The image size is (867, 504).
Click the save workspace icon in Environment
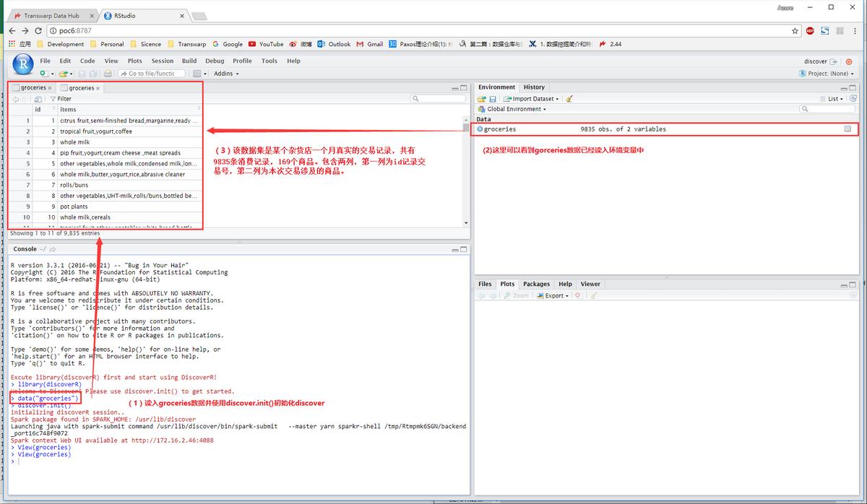point(493,99)
